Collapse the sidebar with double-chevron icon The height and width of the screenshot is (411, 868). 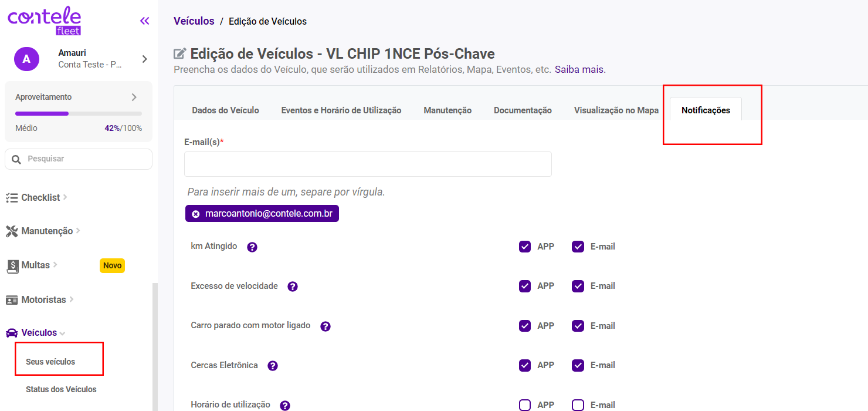(144, 21)
